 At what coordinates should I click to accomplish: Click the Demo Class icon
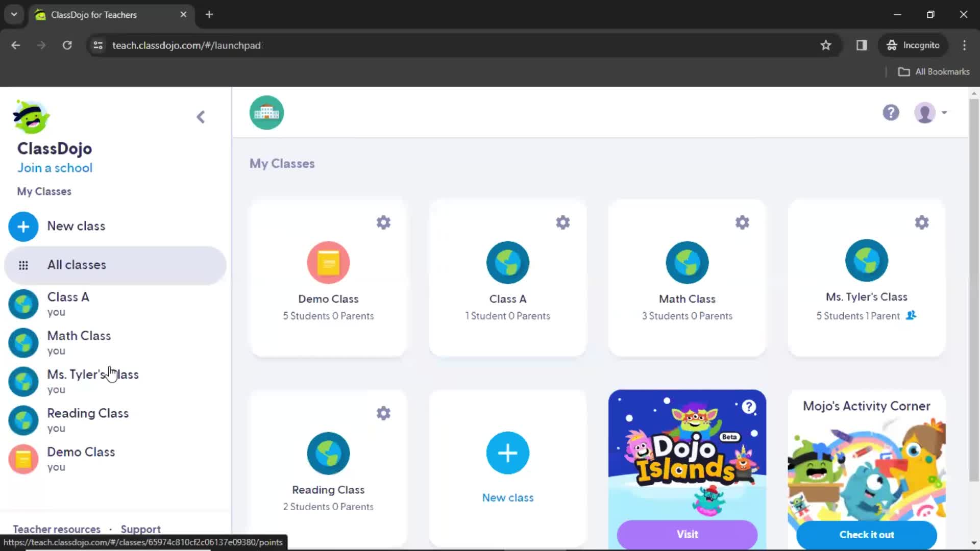click(x=329, y=262)
